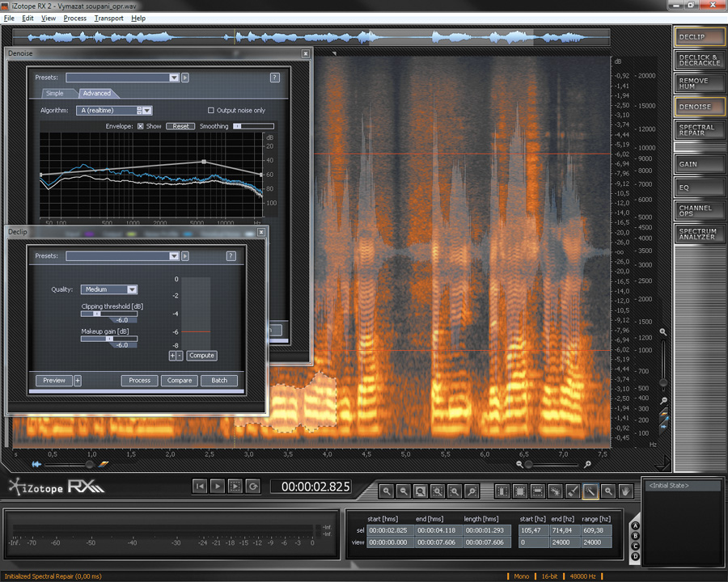
Task: Select the hand grab tool
Action: coord(625,491)
